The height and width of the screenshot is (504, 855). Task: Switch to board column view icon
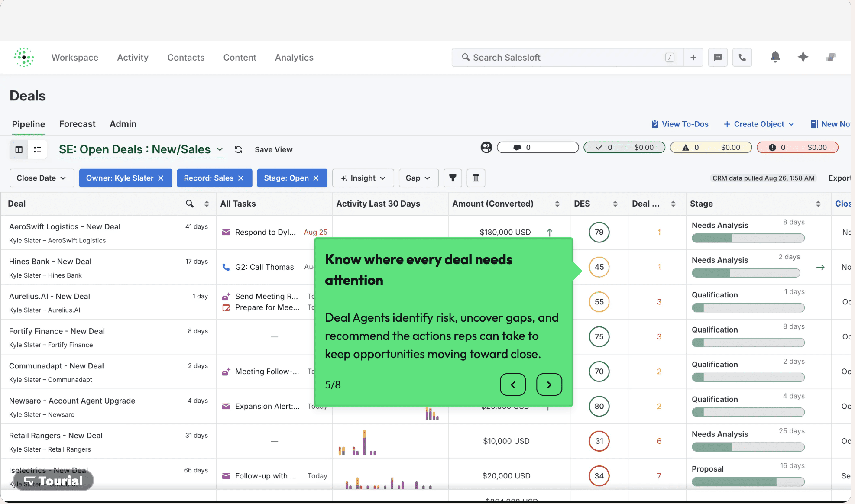point(19,149)
